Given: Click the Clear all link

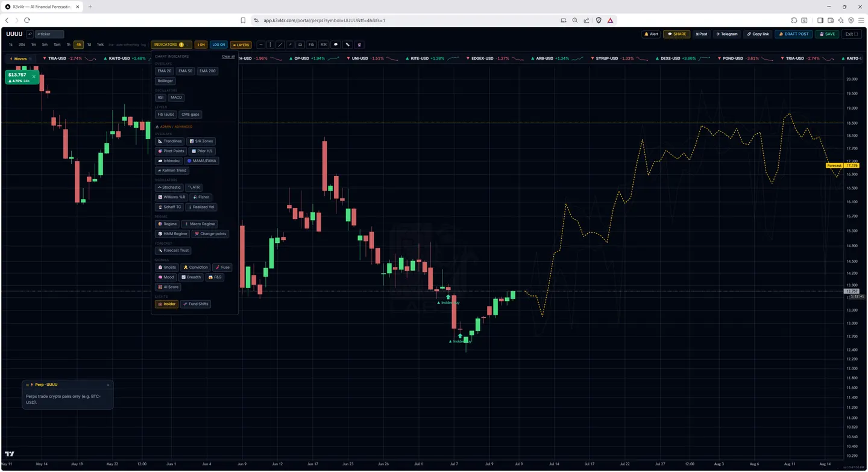Looking at the screenshot, I should [x=228, y=57].
